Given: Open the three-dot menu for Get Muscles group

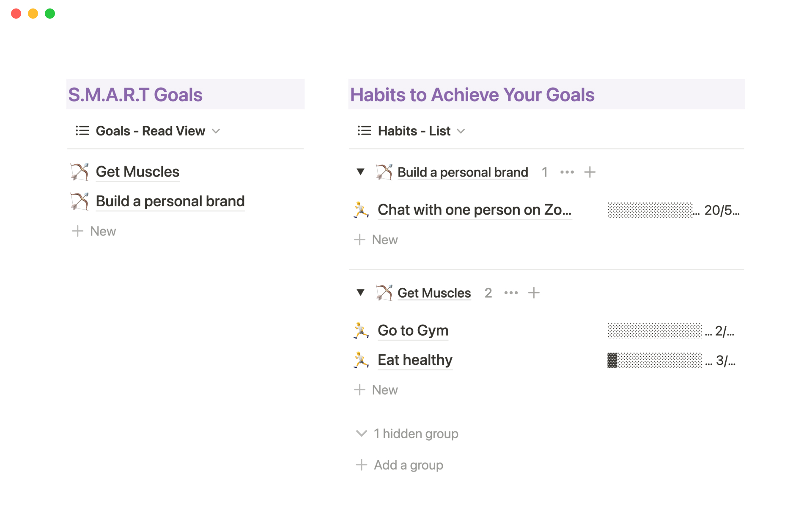Looking at the screenshot, I should [511, 293].
